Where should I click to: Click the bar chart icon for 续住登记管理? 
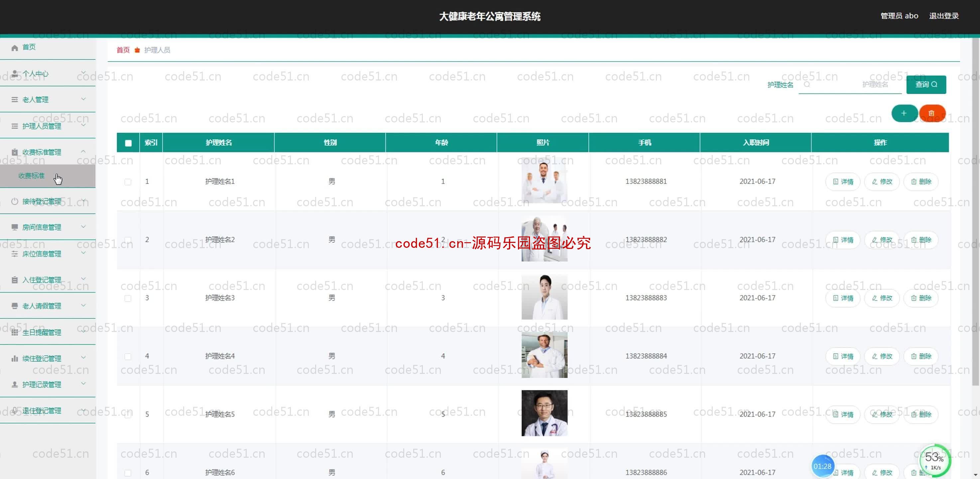[14, 358]
